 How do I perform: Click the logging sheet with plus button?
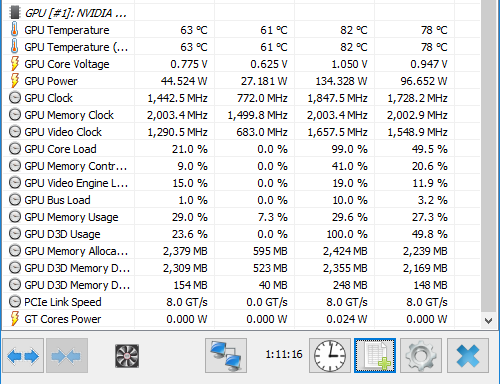coord(375,355)
